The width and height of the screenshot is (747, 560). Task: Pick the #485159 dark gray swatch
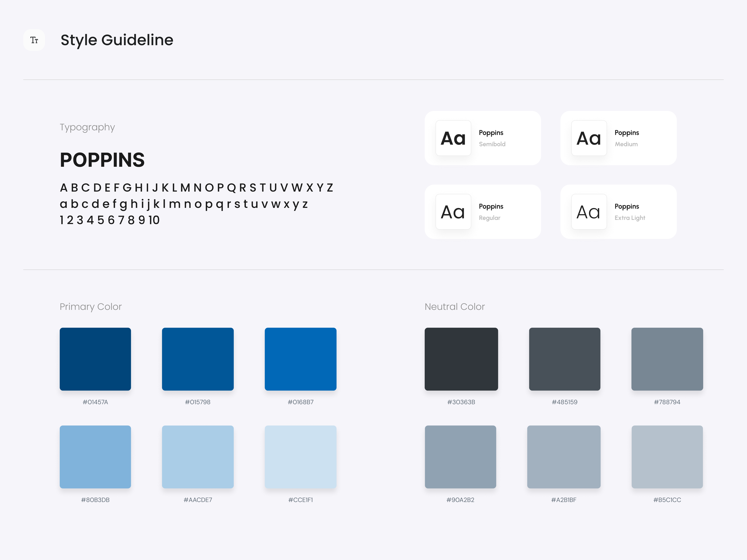coord(565,359)
